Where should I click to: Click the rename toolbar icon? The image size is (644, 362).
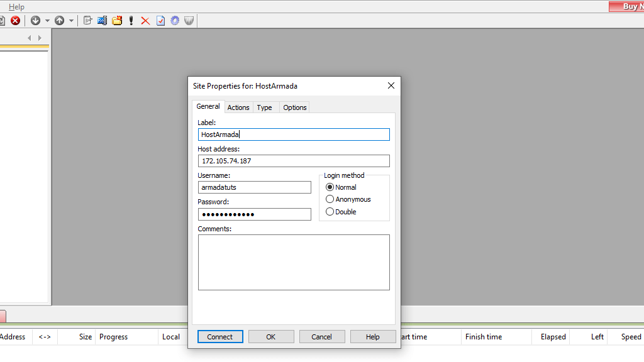coord(102,21)
